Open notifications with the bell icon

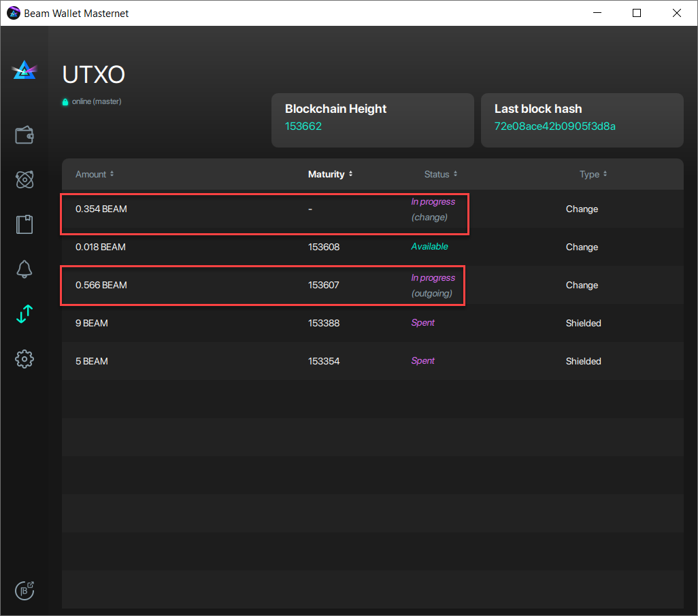coord(24,269)
